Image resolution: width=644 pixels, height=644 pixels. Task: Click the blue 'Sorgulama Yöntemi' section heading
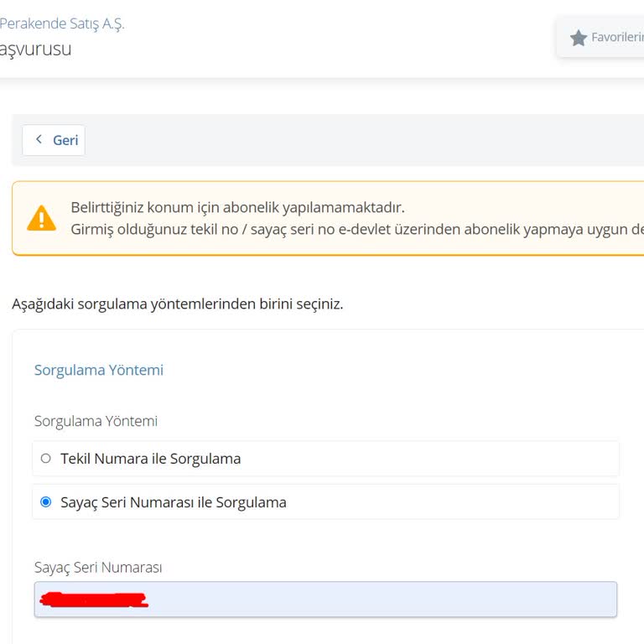99,370
